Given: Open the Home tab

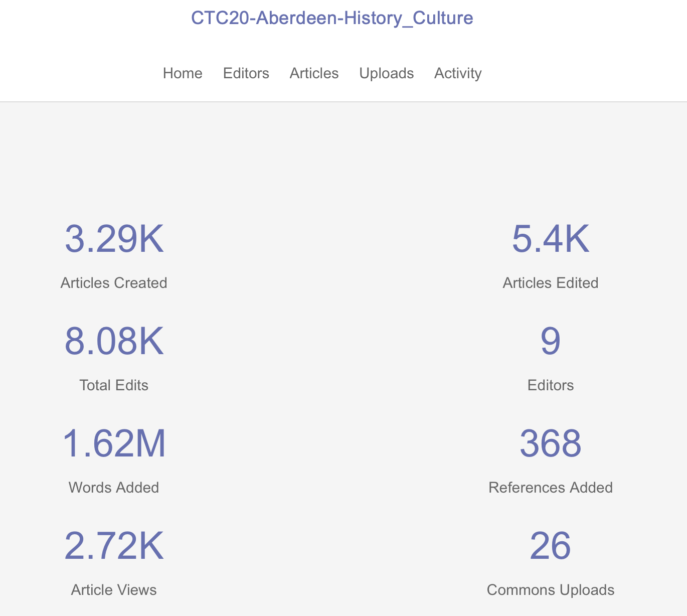Looking at the screenshot, I should click(x=182, y=73).
